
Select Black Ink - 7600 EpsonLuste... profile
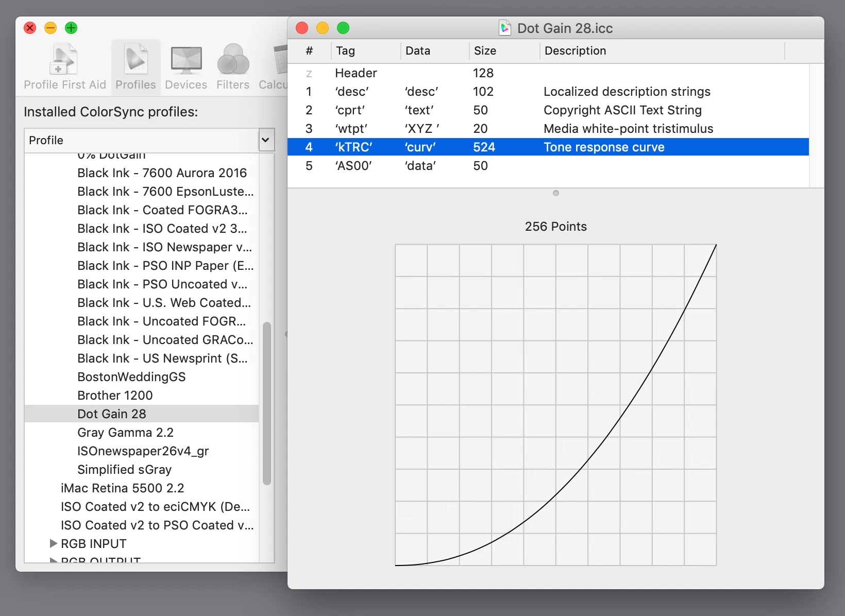point(142,192)
